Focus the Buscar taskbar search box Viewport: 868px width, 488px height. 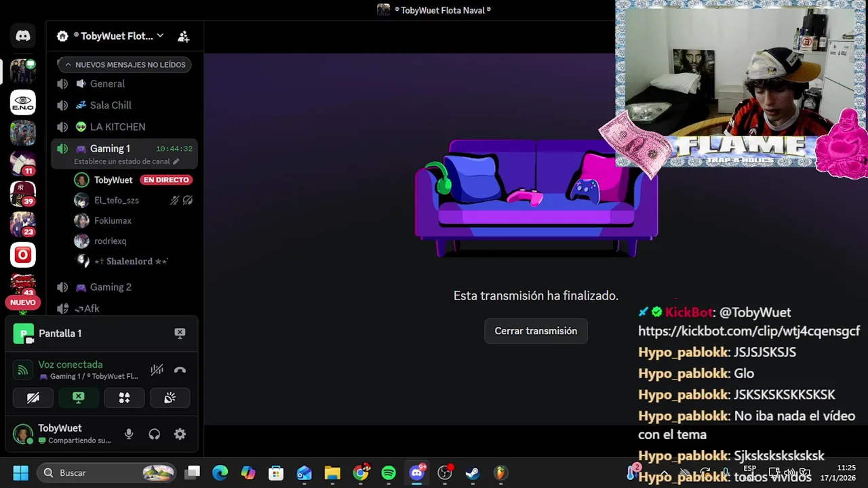point(108,472)
